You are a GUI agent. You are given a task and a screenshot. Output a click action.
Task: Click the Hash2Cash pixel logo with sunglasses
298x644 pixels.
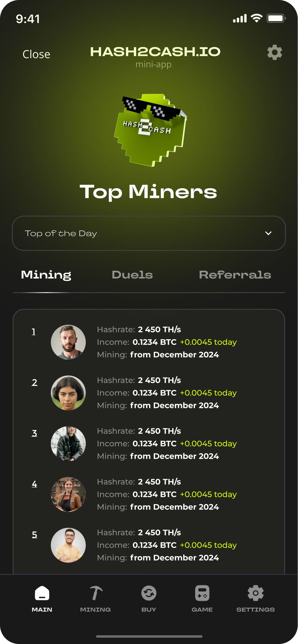(x=150, y=130)
